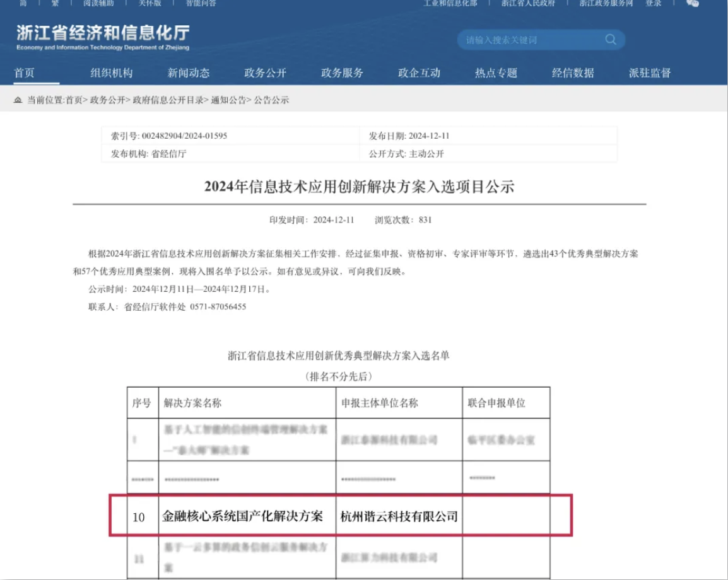
Task: Click the 公示时间 date range line
Action: [x=180, y=289]
